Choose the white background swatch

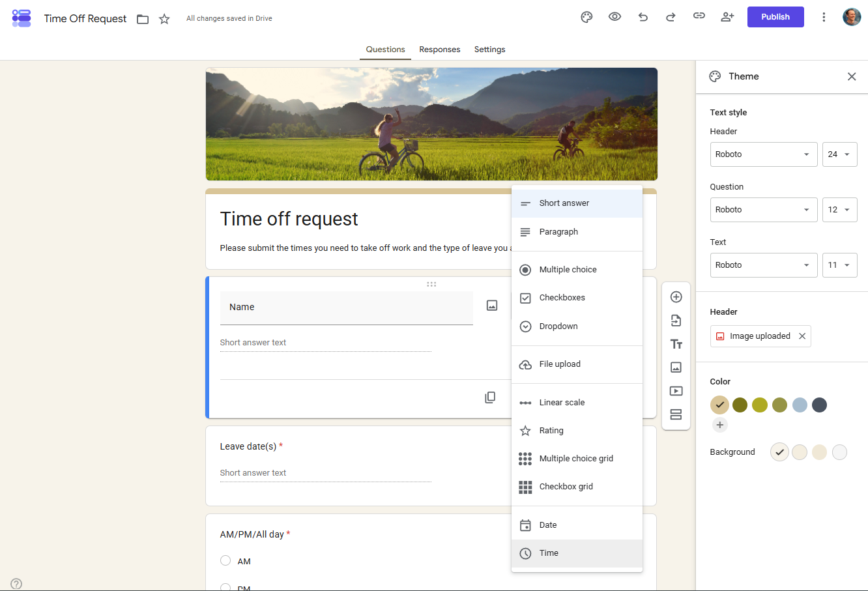coord(839,452)
